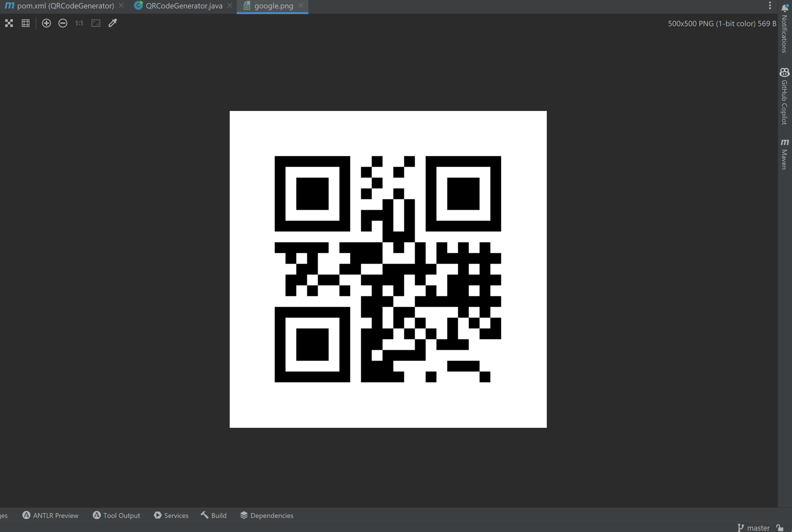Open the GitHub Copilot side panel
792x532 pixels.
(x=785, y=97)
